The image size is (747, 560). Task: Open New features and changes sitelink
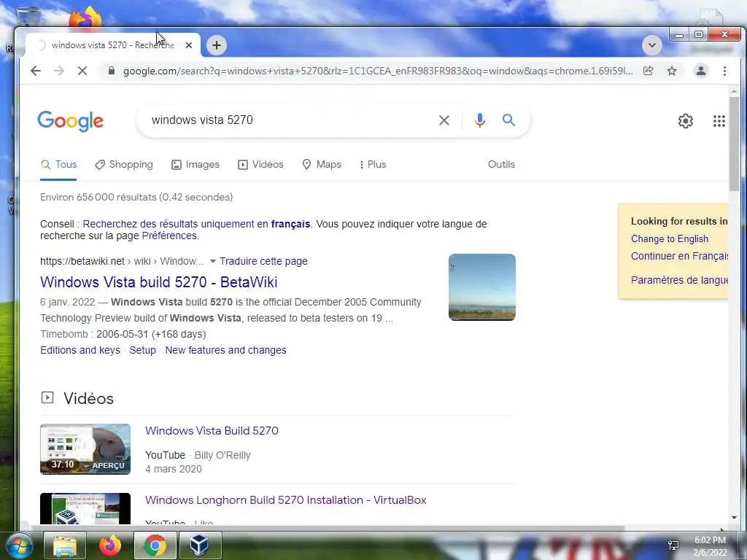(226, 351)
